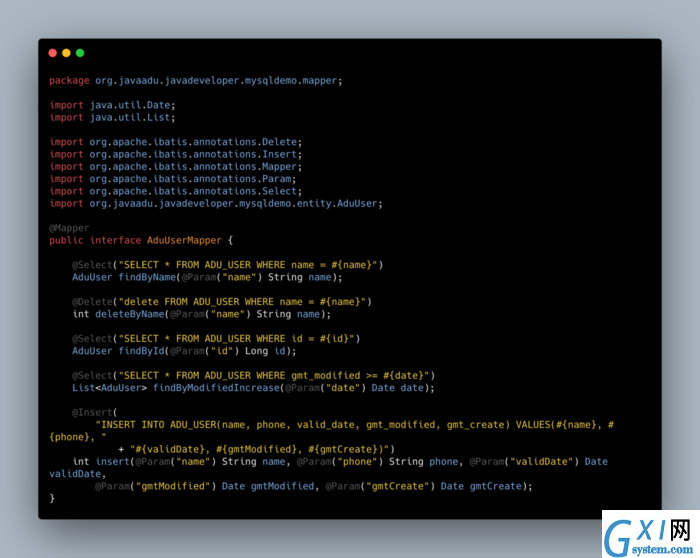Click the findById method name

[142, 351]
